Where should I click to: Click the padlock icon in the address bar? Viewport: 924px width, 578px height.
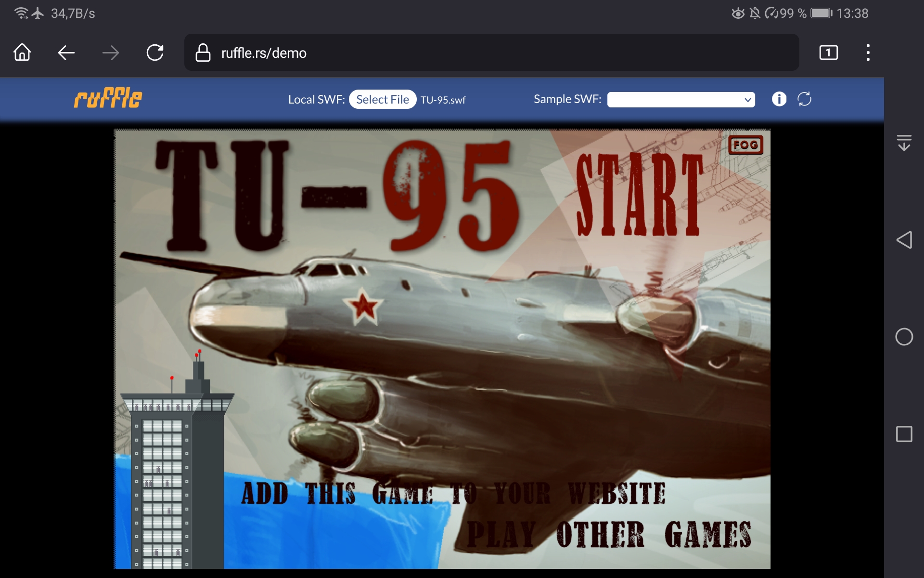pyautogui.click(x=202, y=53)
